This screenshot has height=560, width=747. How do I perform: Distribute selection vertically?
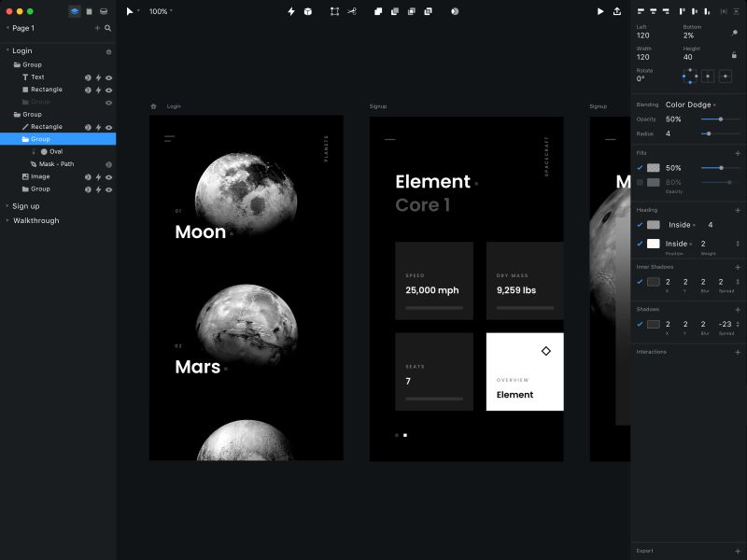(x=737, y=11)
